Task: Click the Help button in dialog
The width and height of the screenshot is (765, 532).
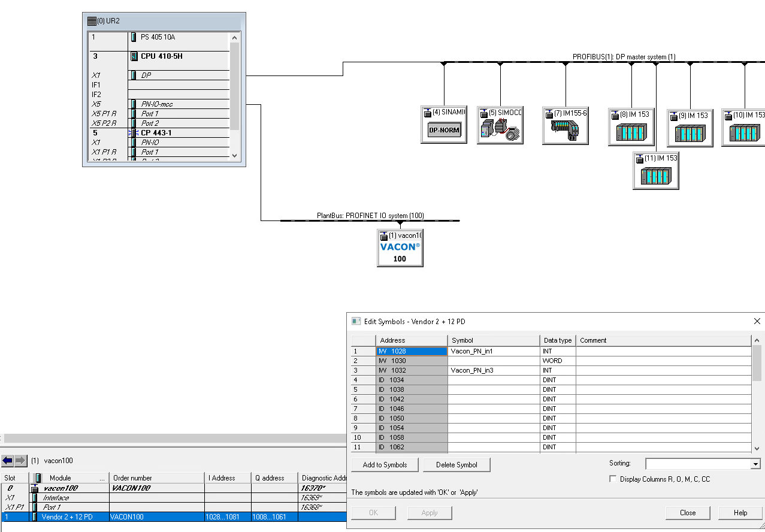Action: pyautogui.click(x=740, y=513)
